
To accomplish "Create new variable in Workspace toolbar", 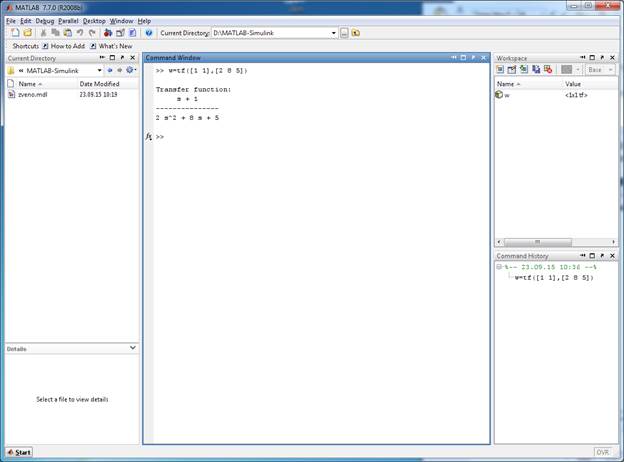I will coord(500,70).
